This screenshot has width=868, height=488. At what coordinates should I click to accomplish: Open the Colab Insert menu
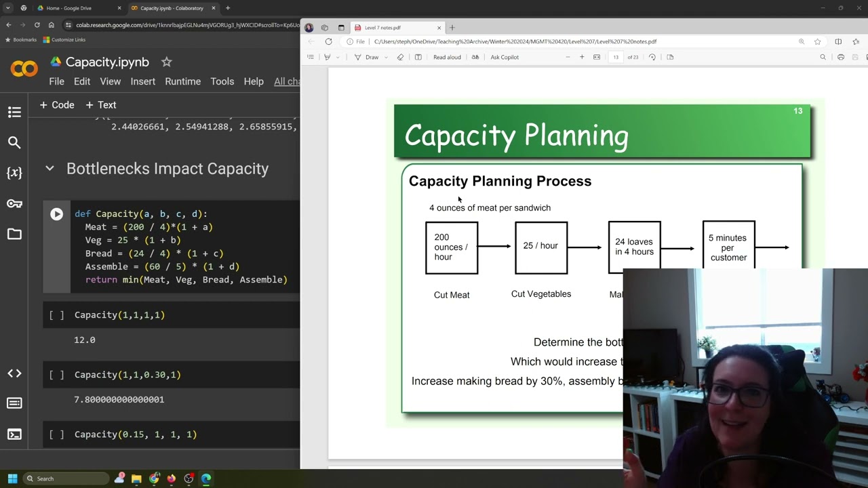click(143, 81)
